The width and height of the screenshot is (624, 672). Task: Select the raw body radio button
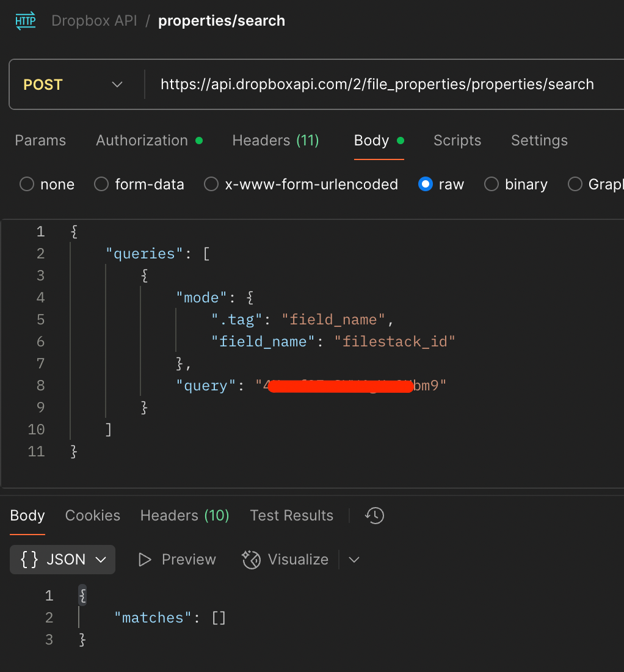coord(426,184)
